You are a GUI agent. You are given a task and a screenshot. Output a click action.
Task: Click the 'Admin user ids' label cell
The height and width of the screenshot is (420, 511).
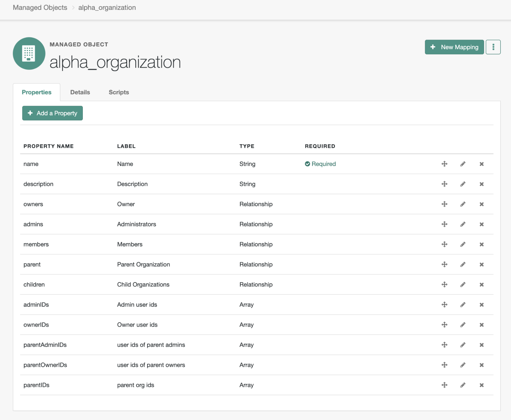pos(137,305)
